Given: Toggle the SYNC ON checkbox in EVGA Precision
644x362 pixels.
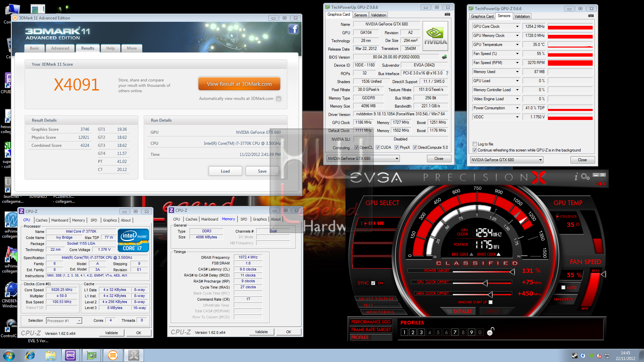Looking at the screenshot, I should (373, 283).
